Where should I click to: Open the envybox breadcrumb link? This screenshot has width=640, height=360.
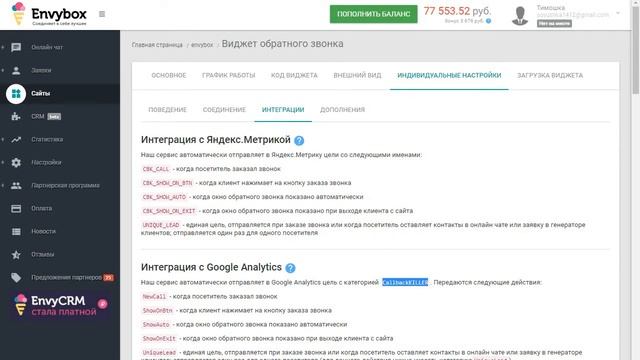tap(202, 45)
